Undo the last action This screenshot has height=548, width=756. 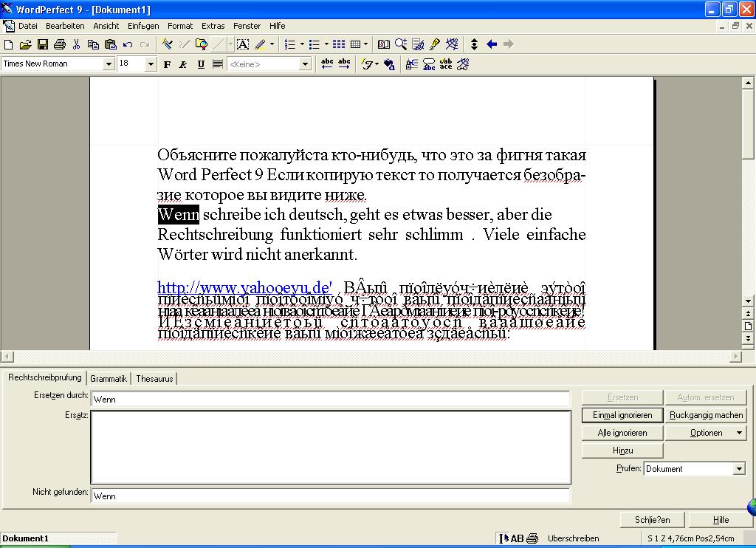[128, 45]
